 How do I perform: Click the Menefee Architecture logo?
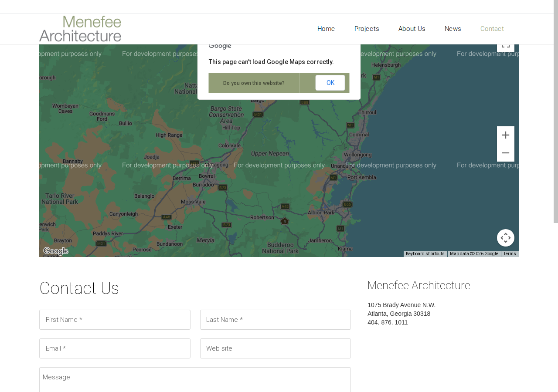[x=80, y=29]
